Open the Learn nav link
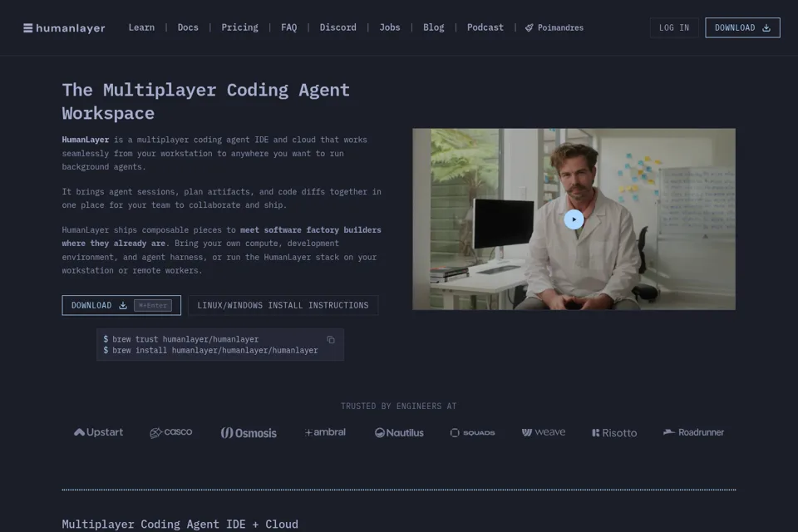 tap(141, 27)
